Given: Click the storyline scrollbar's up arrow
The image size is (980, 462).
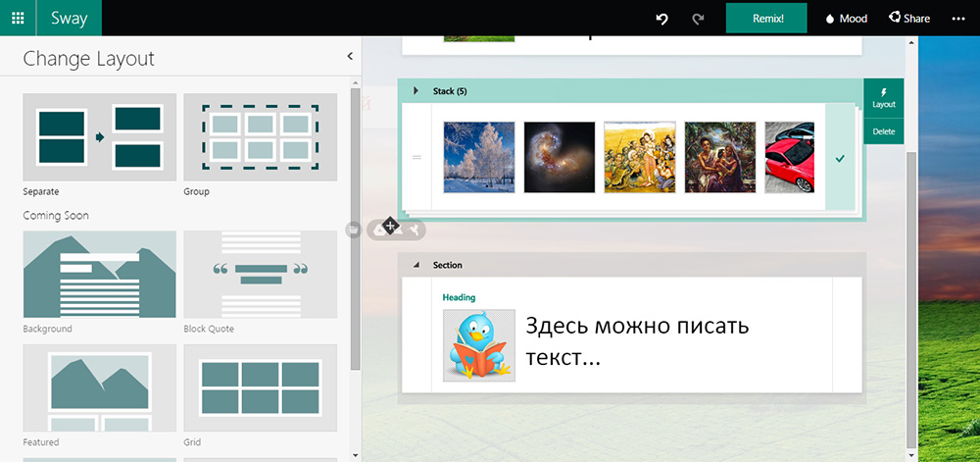Looking at the screenshot, I should pos(911,42).
